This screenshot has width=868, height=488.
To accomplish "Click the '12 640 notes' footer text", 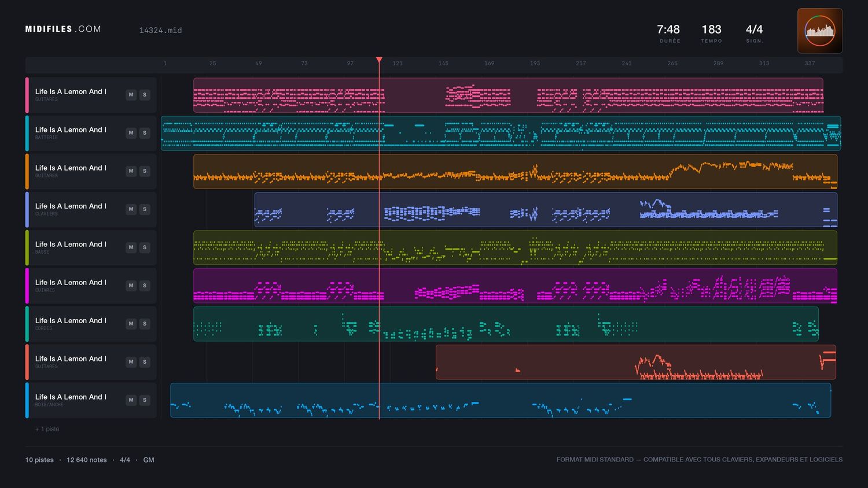I will 87,460.
